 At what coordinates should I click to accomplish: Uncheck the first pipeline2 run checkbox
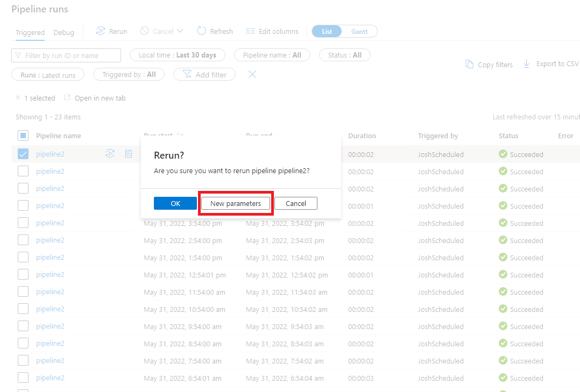point(23,153)
